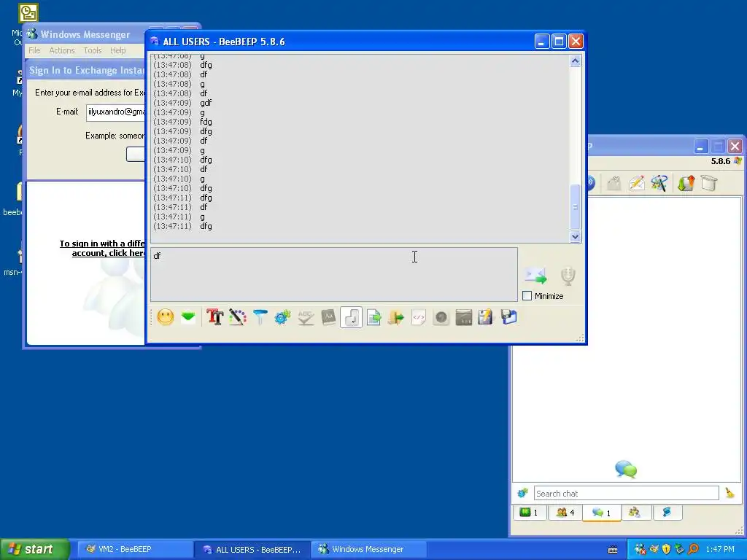This screenshot has width=747, height=560.
Task: Open chat settings gear icon in toolbar
Action: [x=282, y=317]
